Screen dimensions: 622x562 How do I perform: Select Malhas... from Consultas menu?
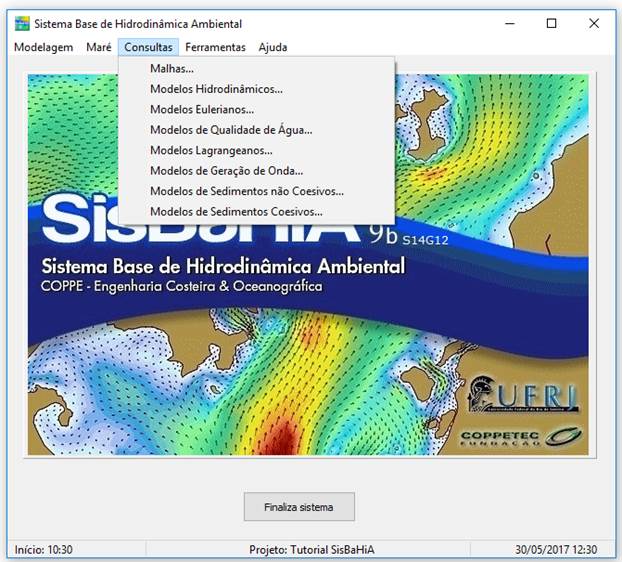tap(256, 69)
